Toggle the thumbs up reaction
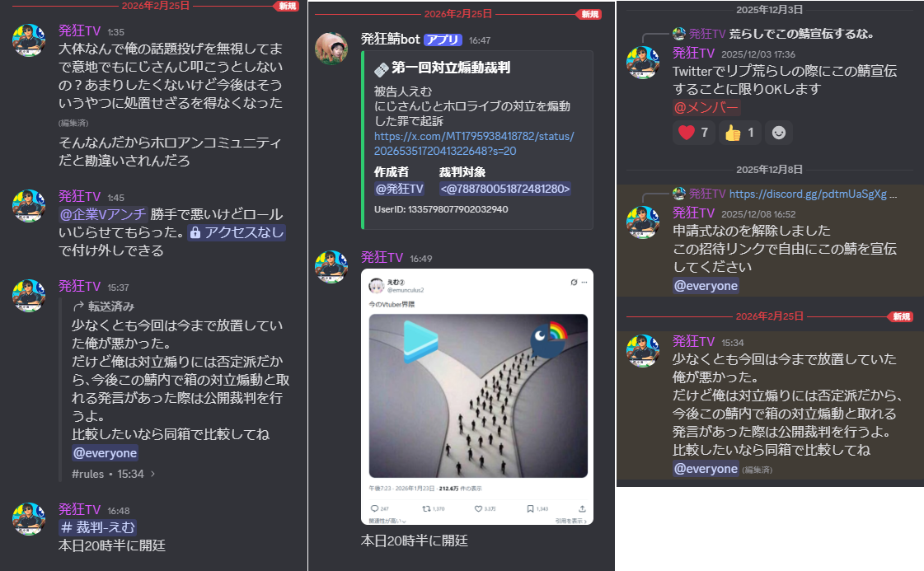 (x=739, y=133)
